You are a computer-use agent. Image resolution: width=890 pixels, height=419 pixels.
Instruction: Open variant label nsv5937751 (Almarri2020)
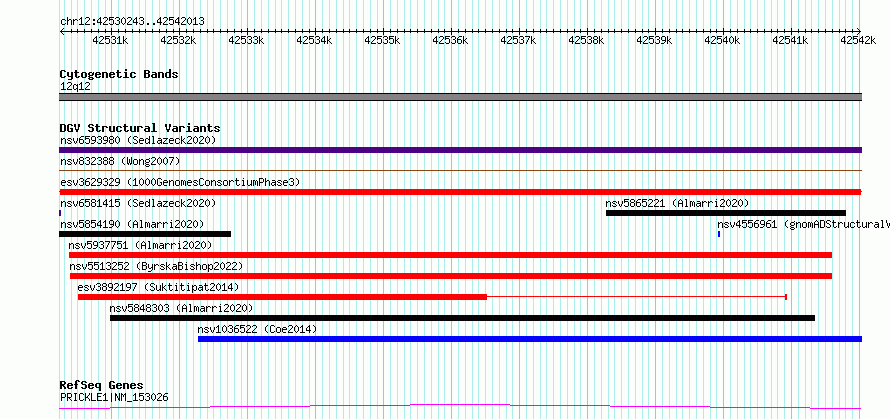click(140, 245)
